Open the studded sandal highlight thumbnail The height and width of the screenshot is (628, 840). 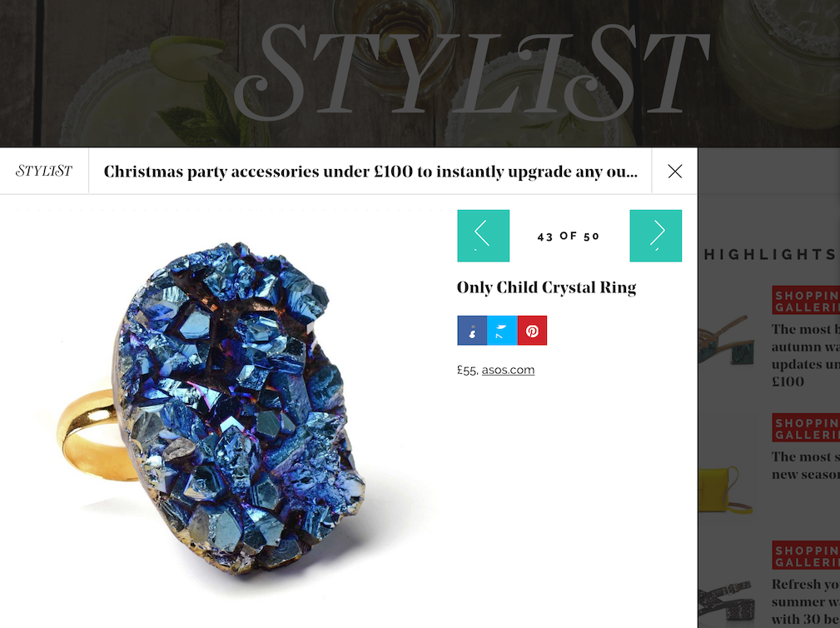click(726, 603)
